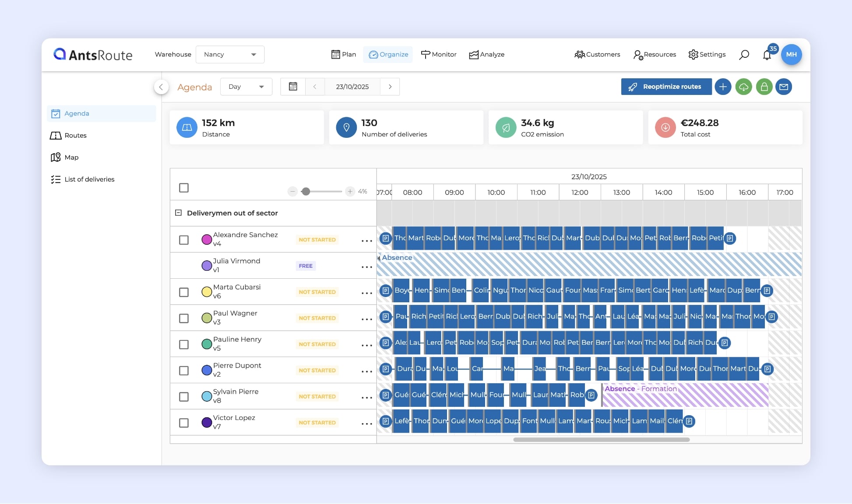Open the Day view dropdown
This screenshot has height=504, width=852.
point(246,87)
